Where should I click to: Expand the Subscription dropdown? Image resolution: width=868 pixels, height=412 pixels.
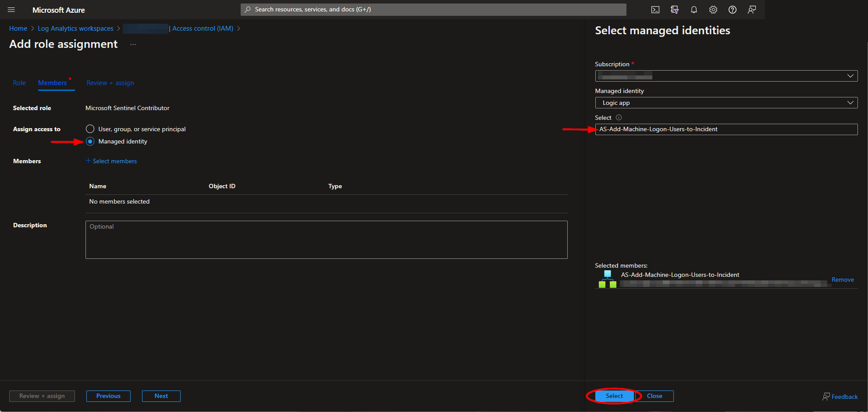click(x=726, y=76)
